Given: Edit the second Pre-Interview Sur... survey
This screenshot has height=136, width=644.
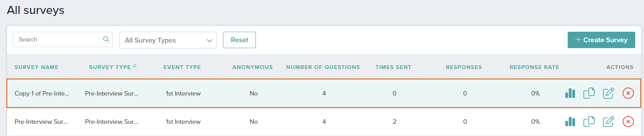Looking at the screenshot, I should tap(609, 121).
